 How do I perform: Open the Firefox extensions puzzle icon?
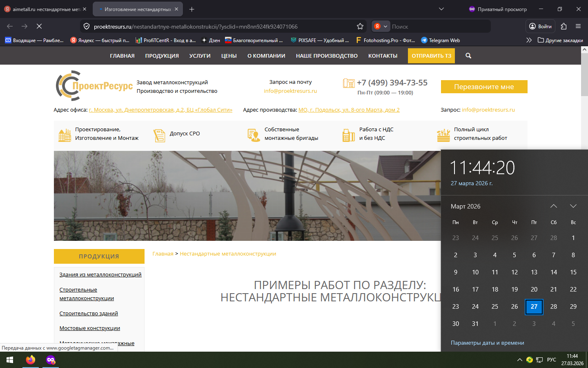tap(563, 26)
